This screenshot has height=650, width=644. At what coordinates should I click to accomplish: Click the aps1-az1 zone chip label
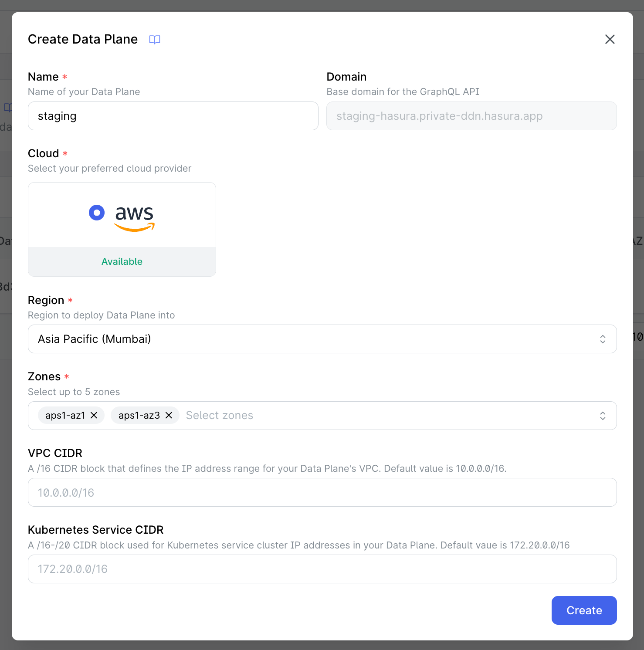tap(65, 416)
